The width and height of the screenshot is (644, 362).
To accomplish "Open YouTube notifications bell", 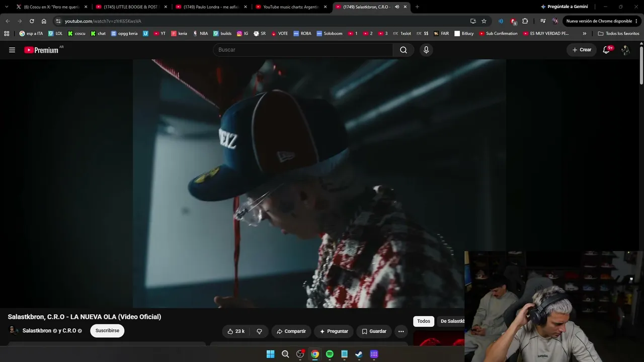I will tap(606, 50).
